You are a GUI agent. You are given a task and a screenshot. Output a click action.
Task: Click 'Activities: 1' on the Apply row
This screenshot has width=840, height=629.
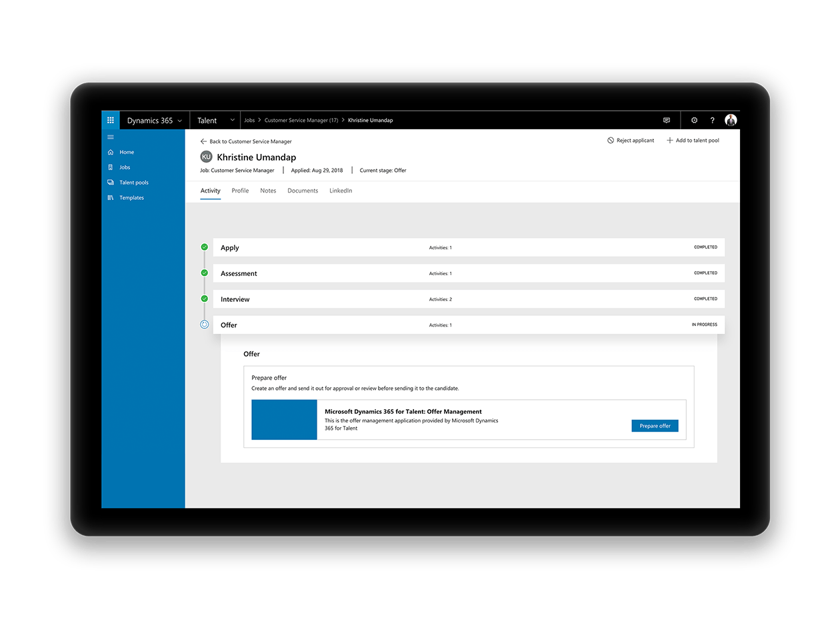pyautogui.click(x=441, y=248)
